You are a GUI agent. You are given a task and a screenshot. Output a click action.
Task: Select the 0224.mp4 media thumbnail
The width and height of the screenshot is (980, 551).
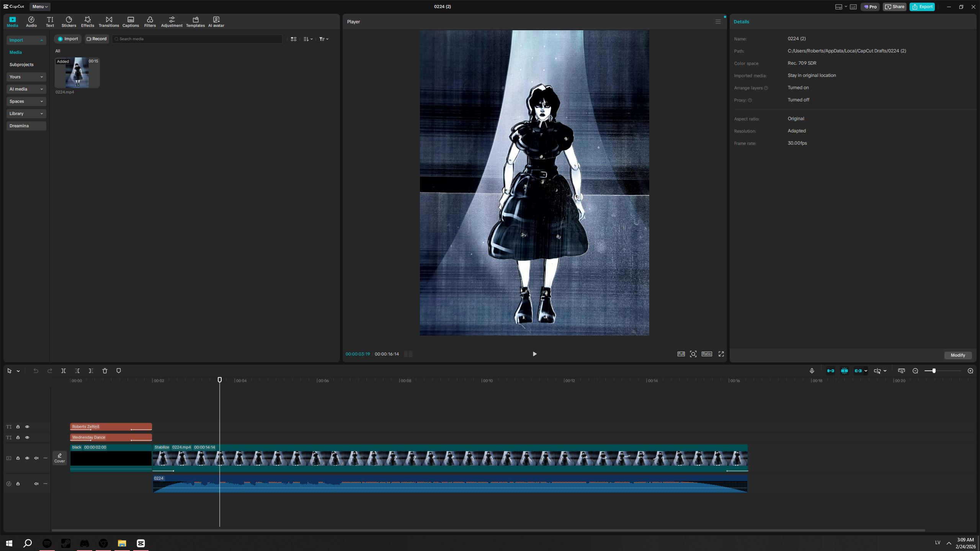77,73
